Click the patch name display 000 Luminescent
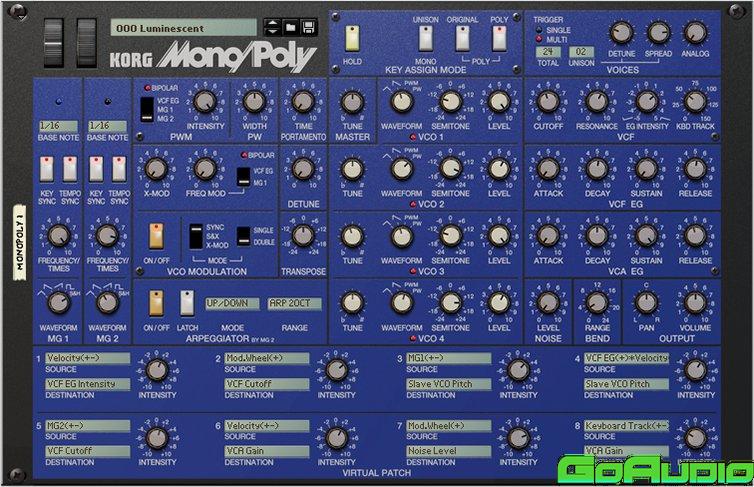The width and height of the screenshot is (754, 487). point(183,28)
